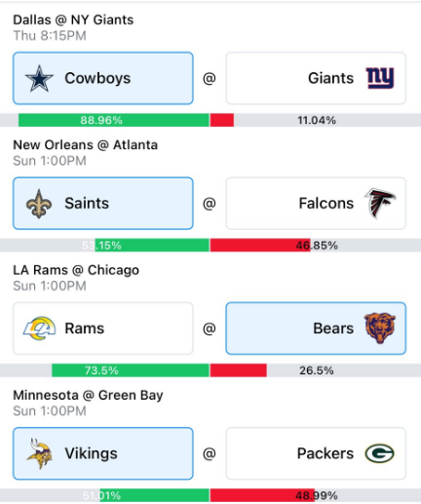Viewport: 421px width, 504px height.
Task: Pick the Giants to win
Action: coord(316,78)
